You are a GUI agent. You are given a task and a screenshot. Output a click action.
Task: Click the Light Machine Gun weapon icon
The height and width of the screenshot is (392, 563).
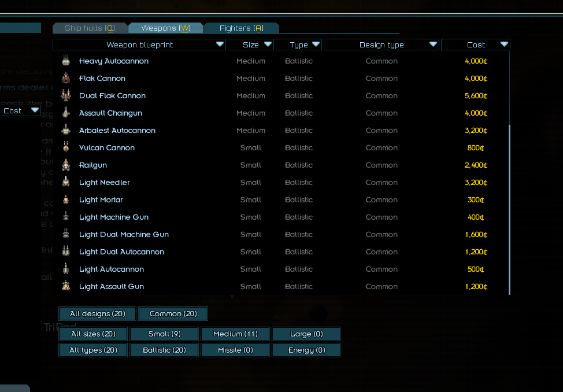(x=66, y=217)
